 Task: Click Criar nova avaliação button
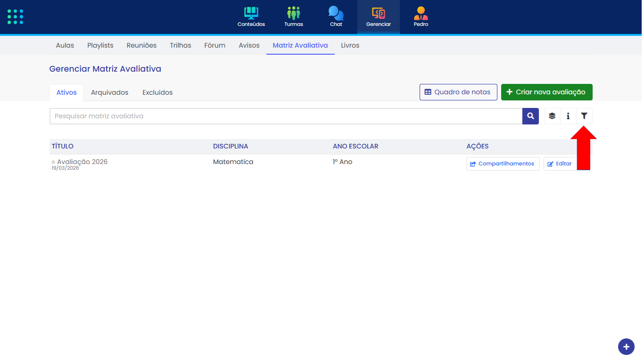click(x=547, y=92)
